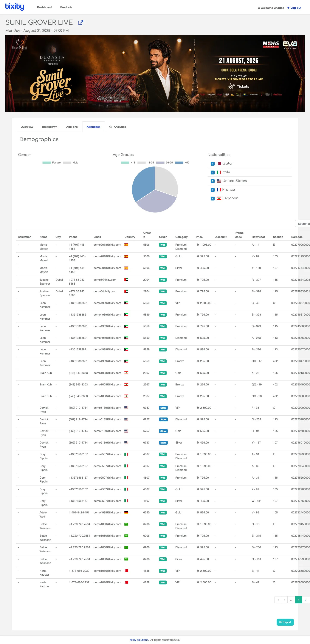
Task: Switch to the Overview tab
Action: 27,127
